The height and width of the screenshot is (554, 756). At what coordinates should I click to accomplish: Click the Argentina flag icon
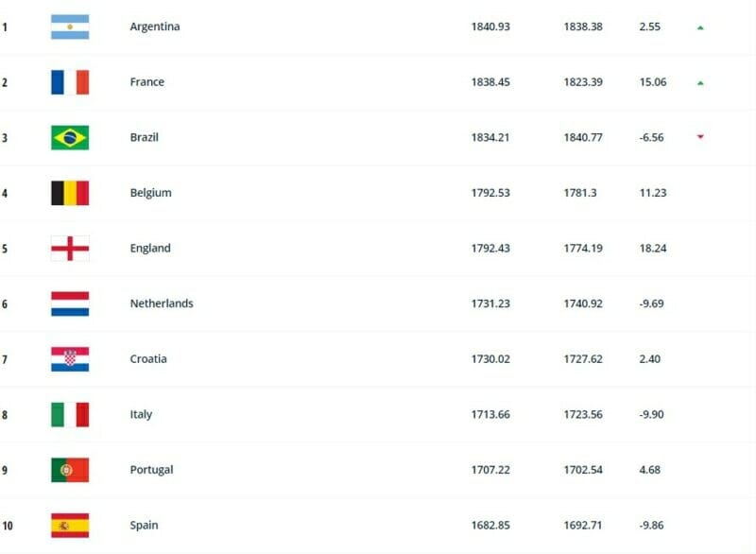(x=70, y=26)
